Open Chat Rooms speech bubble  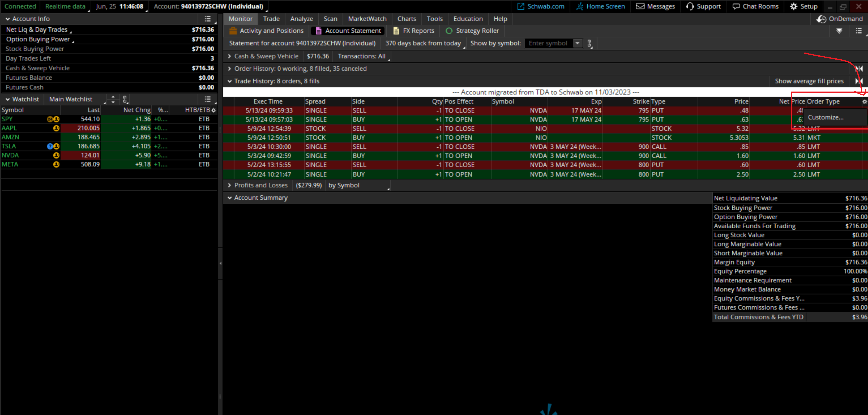tap(736, 6)
